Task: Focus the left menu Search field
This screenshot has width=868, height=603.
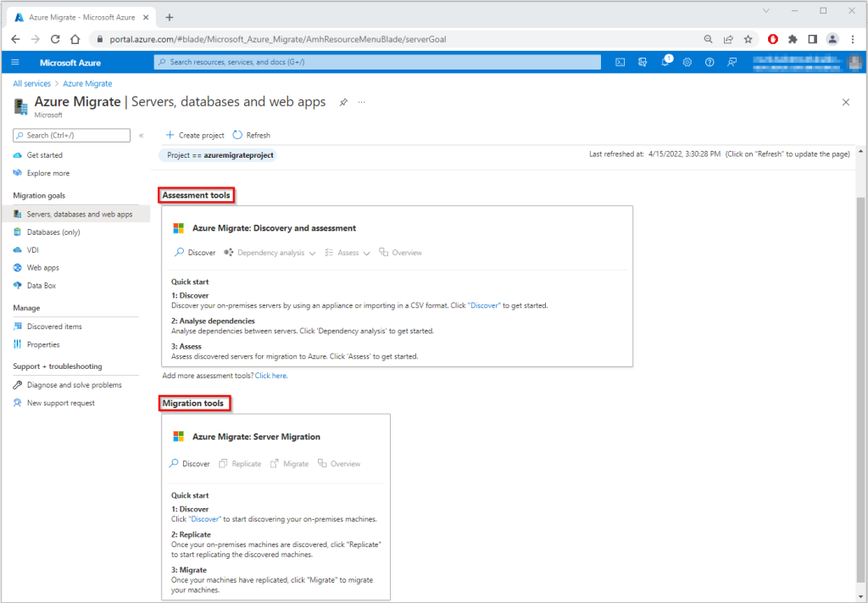Action: (71, 136)
